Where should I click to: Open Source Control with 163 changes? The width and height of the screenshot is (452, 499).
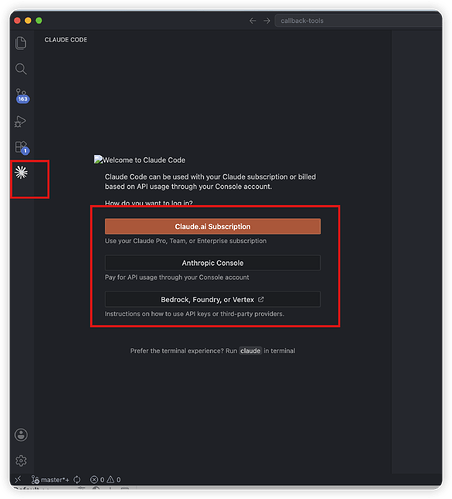[x=22, y=96]
